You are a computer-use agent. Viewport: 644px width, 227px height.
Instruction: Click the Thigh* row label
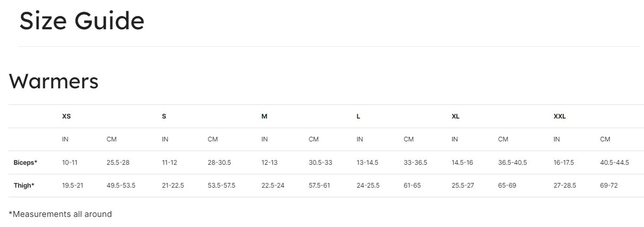pos(24,186)
